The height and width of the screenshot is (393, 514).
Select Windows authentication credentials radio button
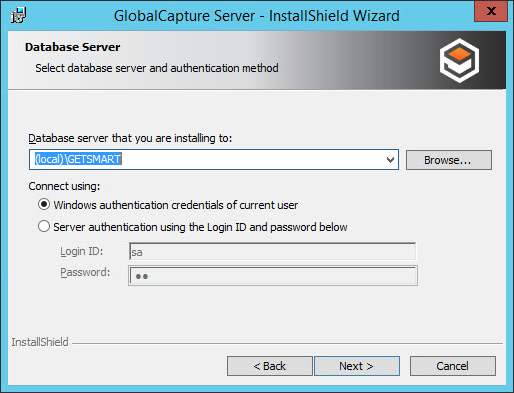click(x=44, y=204)
